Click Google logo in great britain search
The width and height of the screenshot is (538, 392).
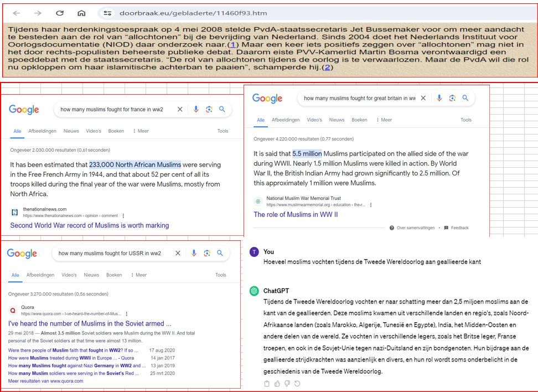pyautogui.click(x=267, y=98)
